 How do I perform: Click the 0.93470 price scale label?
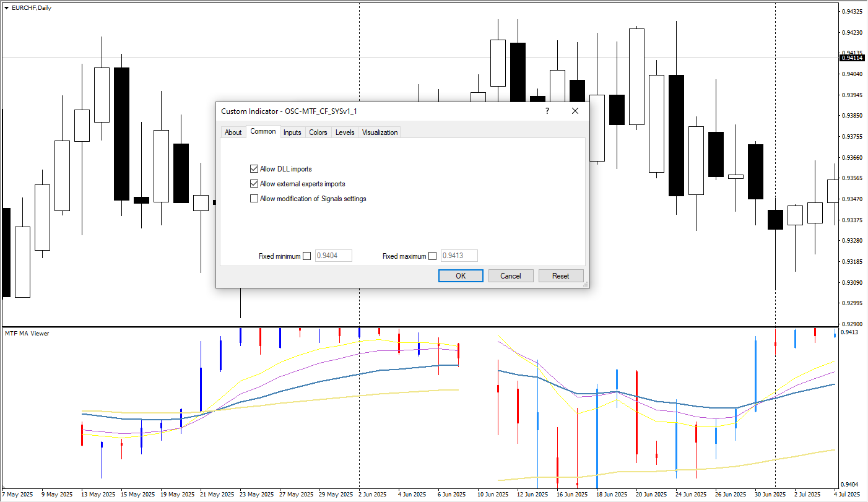(x=853, y=199)
